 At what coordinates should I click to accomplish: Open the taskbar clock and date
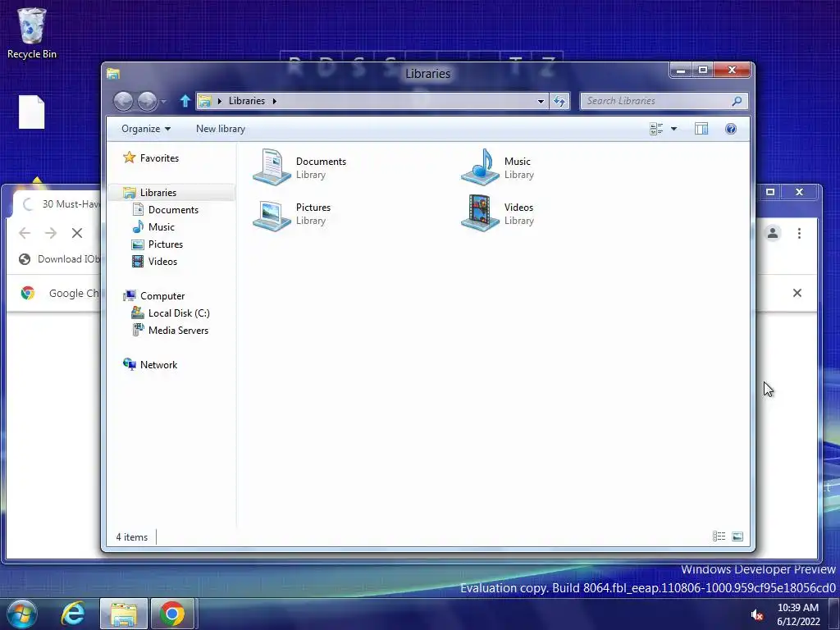(798, 614)
